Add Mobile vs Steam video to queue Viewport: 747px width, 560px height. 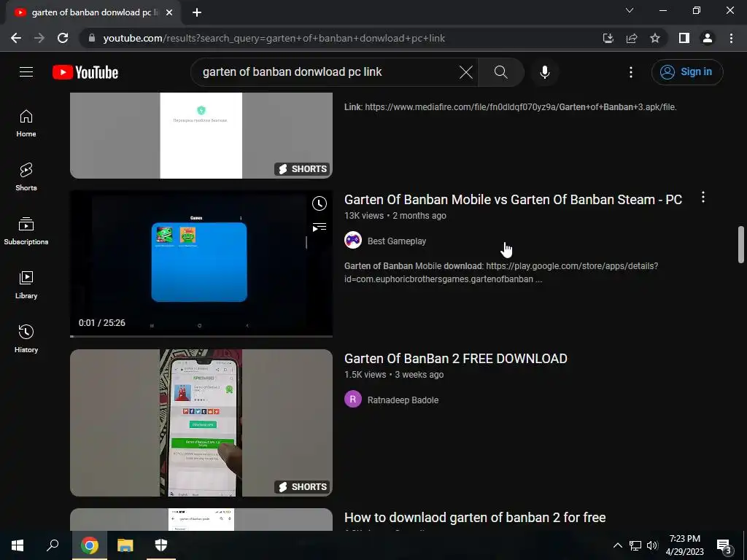tap(320, 227)
